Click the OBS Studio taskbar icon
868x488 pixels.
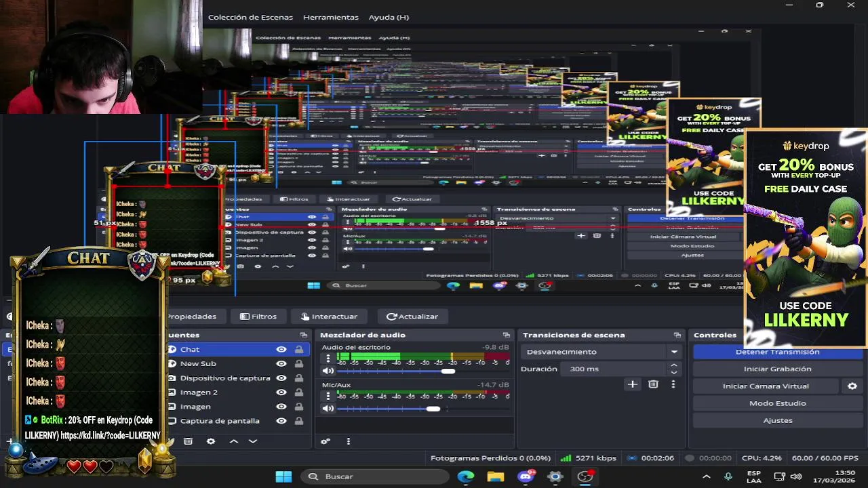[x=585, y=476]
